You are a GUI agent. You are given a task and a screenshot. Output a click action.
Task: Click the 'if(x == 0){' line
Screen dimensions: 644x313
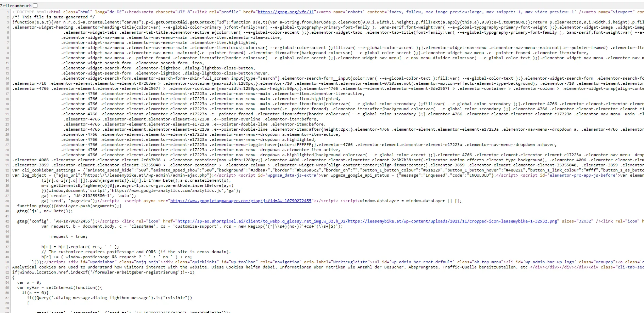35,293
